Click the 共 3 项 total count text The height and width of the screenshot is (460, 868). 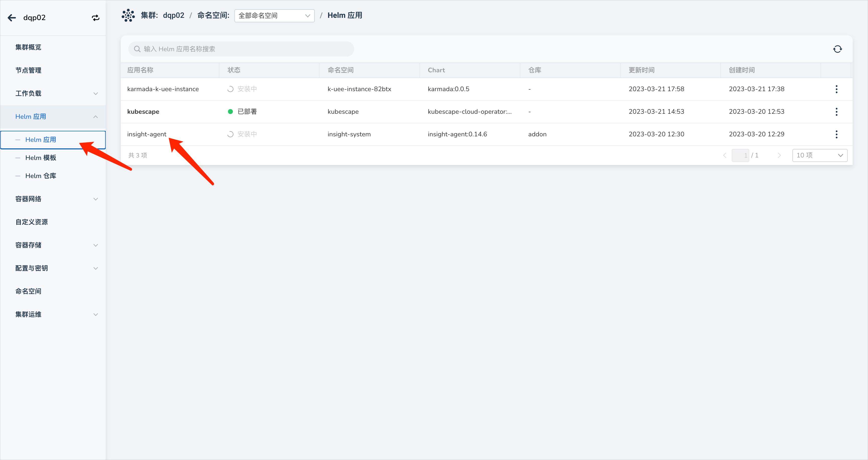[x=138, y=155]
